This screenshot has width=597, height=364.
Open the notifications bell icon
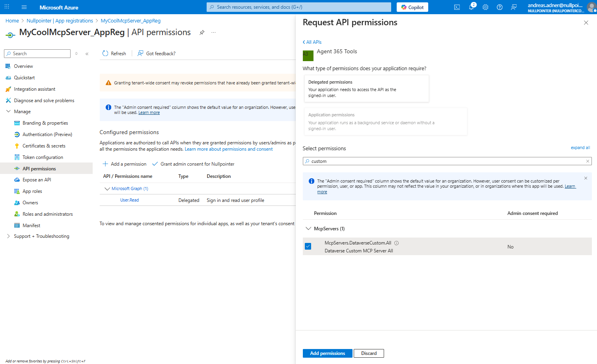471,7
